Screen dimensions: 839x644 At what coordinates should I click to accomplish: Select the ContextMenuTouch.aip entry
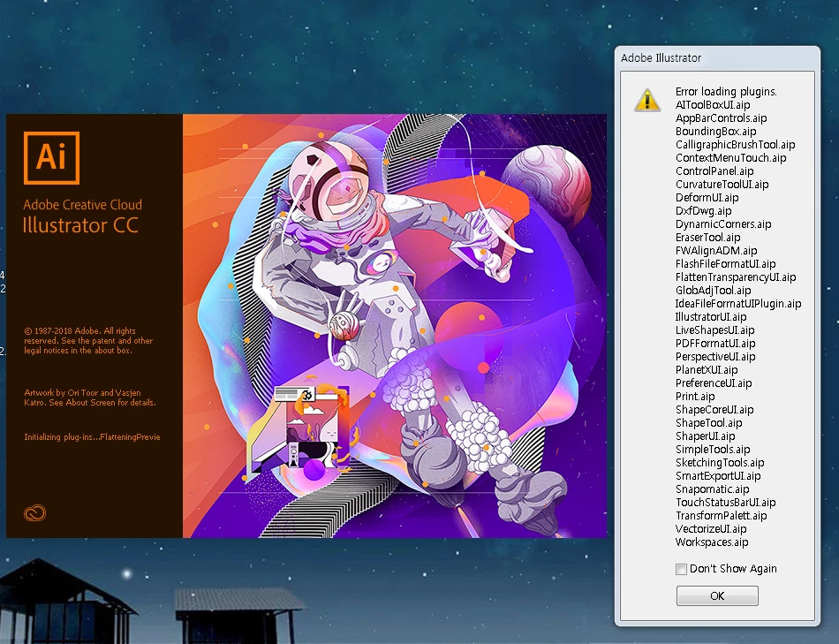[x=730, y=158]
